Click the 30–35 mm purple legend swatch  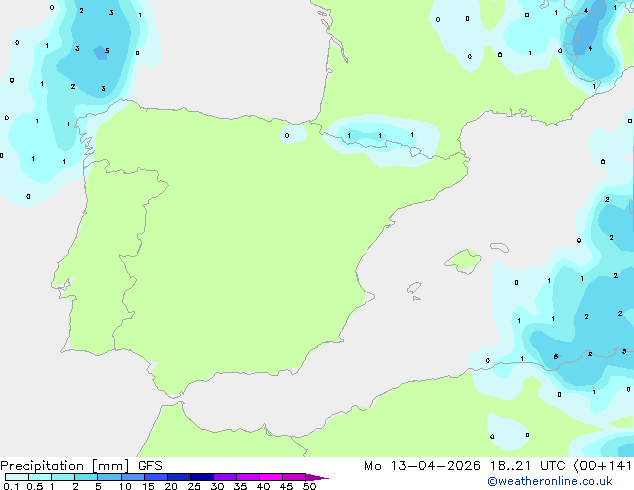(225, 477)
